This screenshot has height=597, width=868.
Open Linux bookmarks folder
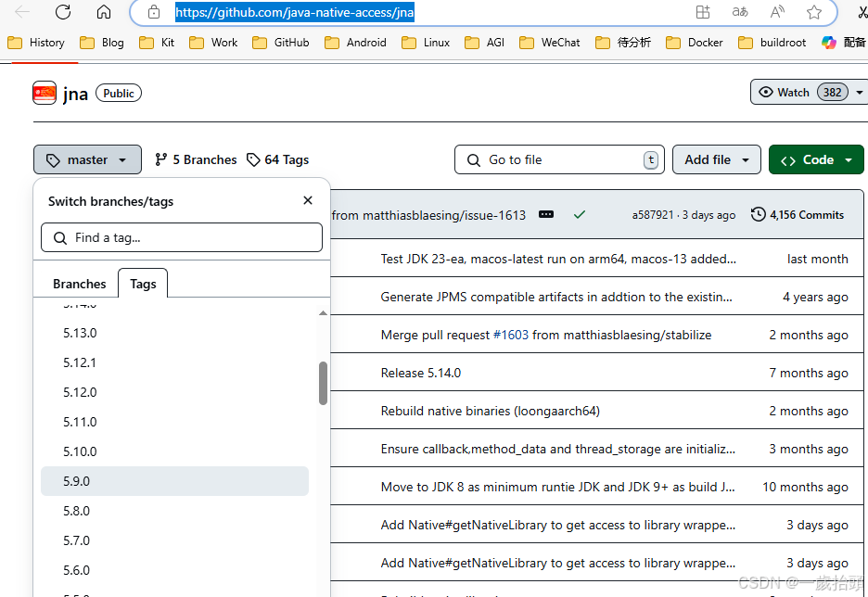pos(426,43)
